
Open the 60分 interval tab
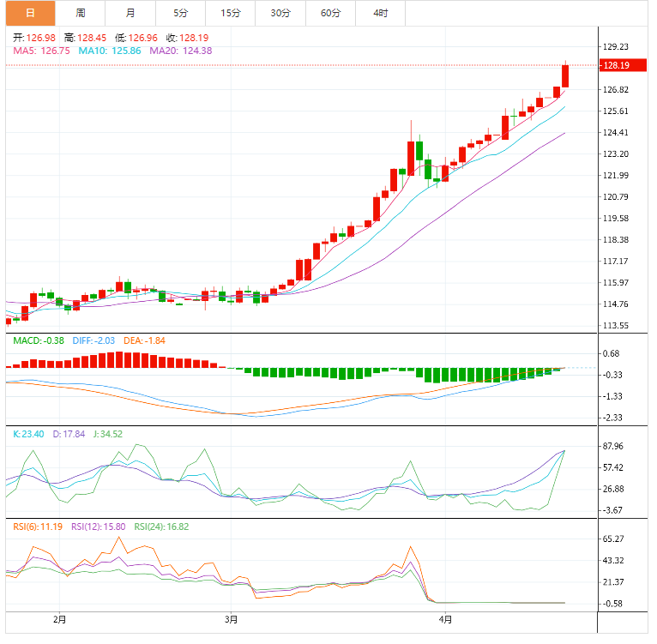coord(330,13)
